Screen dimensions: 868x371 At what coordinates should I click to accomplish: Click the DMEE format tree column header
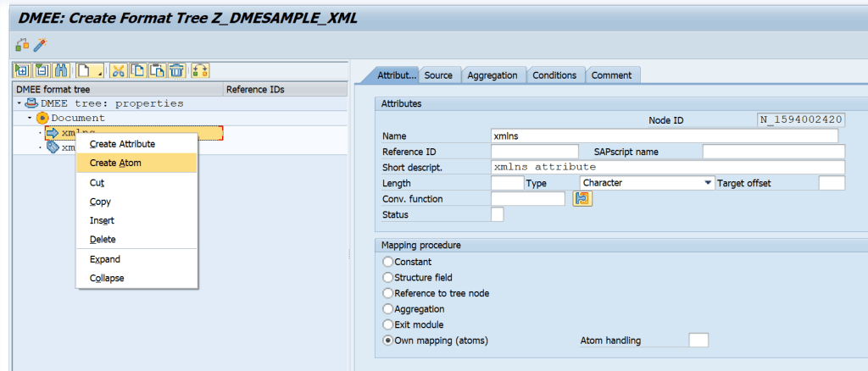[119, 89]
